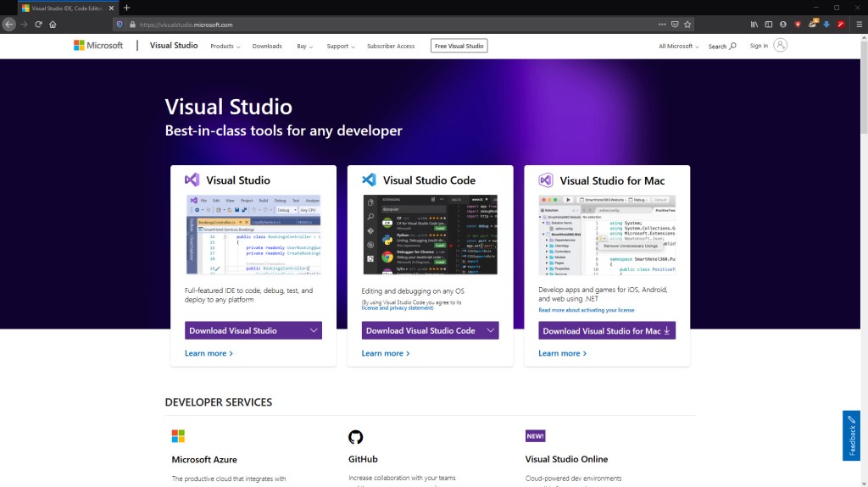
Task: Click the Visual Studio Code screenshot thumbnail
Action: click(x=430, y=235)
